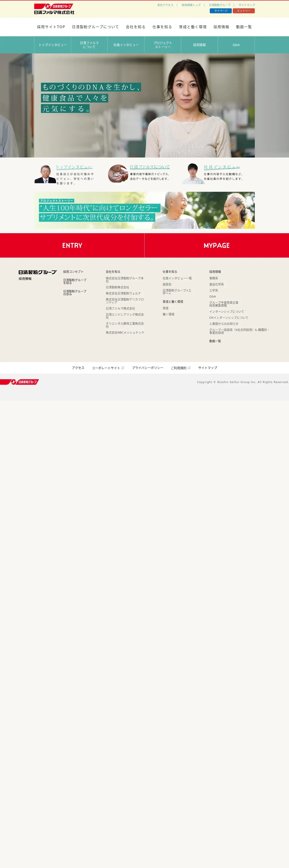Open footer link 日清エンジニアリング株式会社
Screen dimensions: 289x868
[125, 316]
